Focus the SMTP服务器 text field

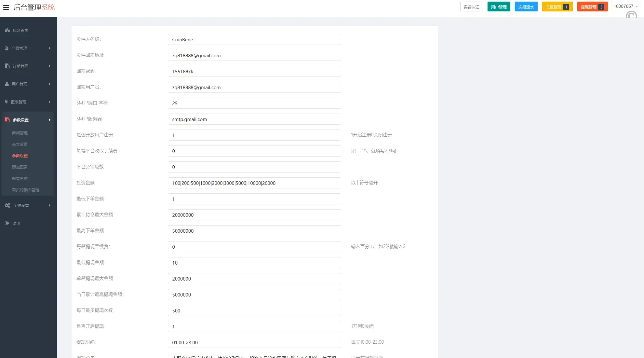coord(254,119)
